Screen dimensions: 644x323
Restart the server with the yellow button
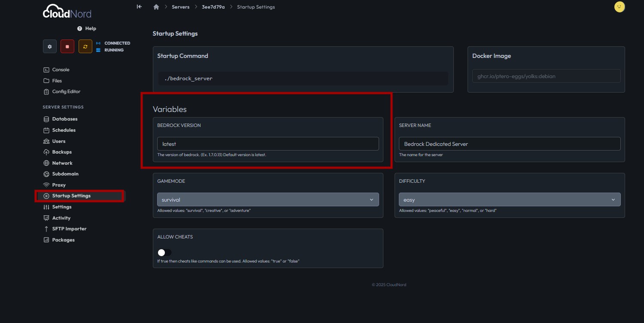coord(85,46)
